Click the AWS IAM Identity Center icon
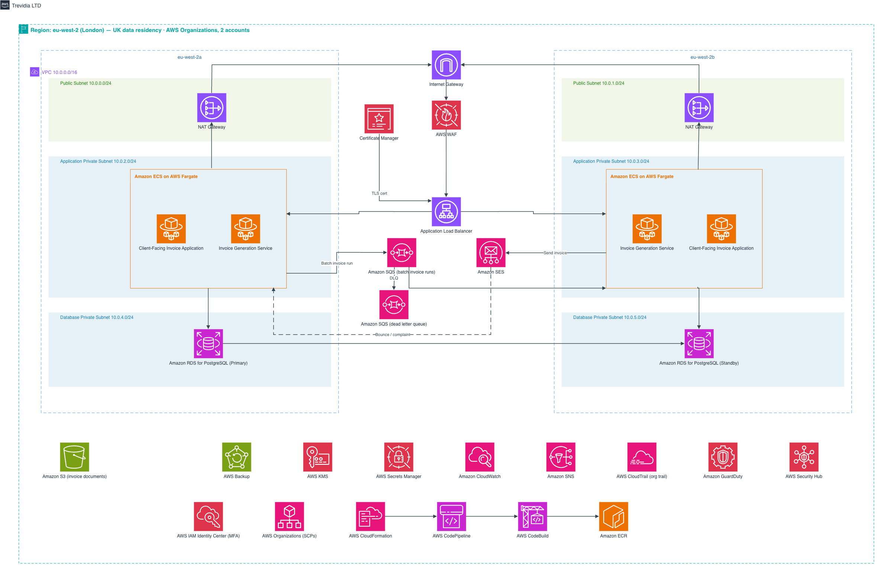The width and height of the screenshot is (893, 588). pos(208,517)
